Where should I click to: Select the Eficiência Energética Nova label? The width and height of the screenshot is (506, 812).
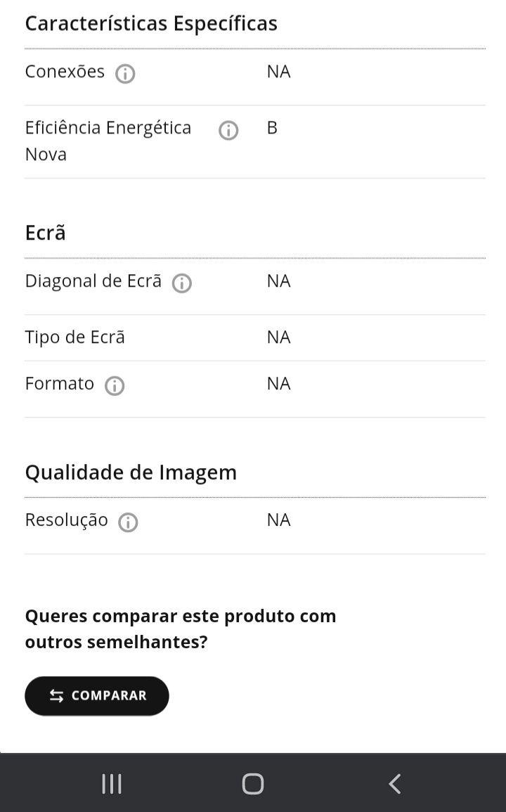click(108, 141)
